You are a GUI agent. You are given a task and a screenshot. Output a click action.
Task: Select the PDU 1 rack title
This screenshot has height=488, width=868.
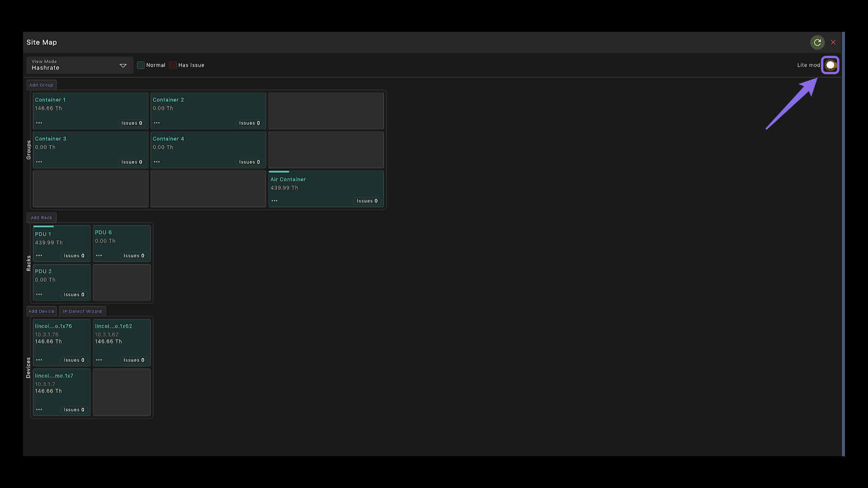click(x=43, y=234)
